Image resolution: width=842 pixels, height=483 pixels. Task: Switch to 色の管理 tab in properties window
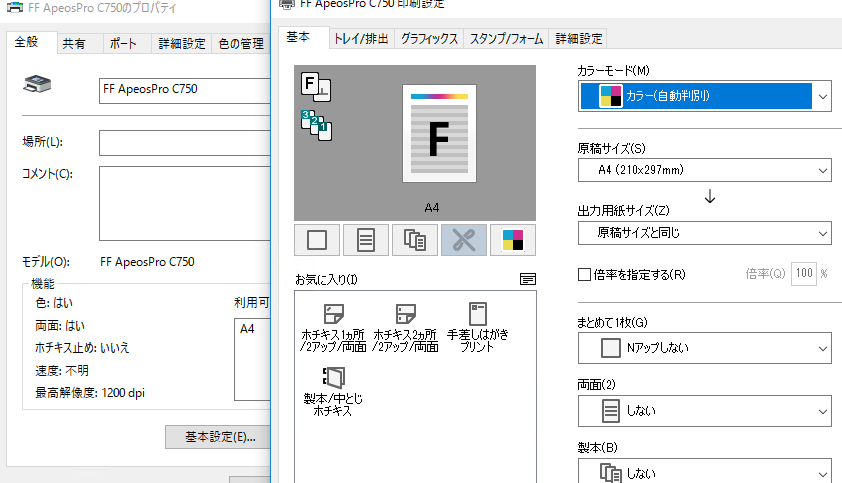pyautogui.click(x=241, y=44)
